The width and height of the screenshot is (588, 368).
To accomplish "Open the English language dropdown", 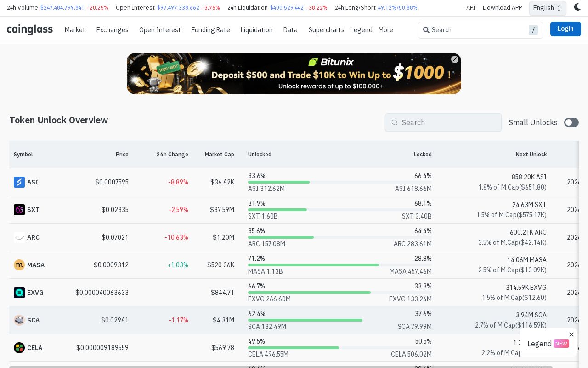I will click(x=548, y=8).
